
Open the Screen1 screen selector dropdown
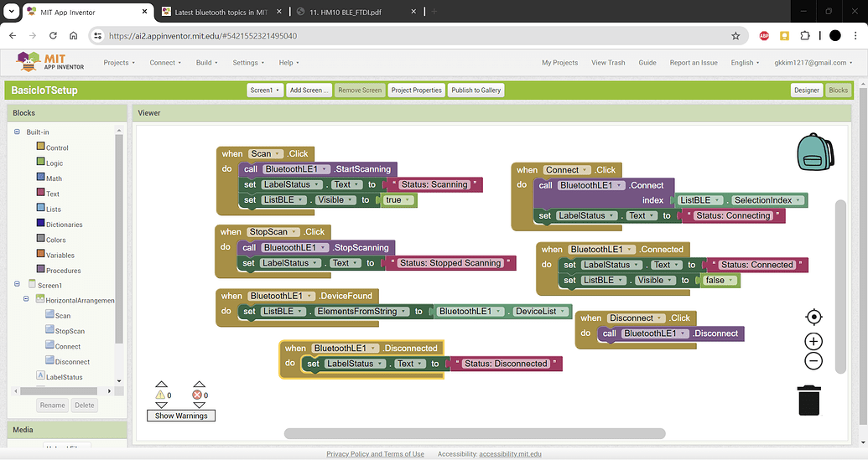click(x=265, y=90)
